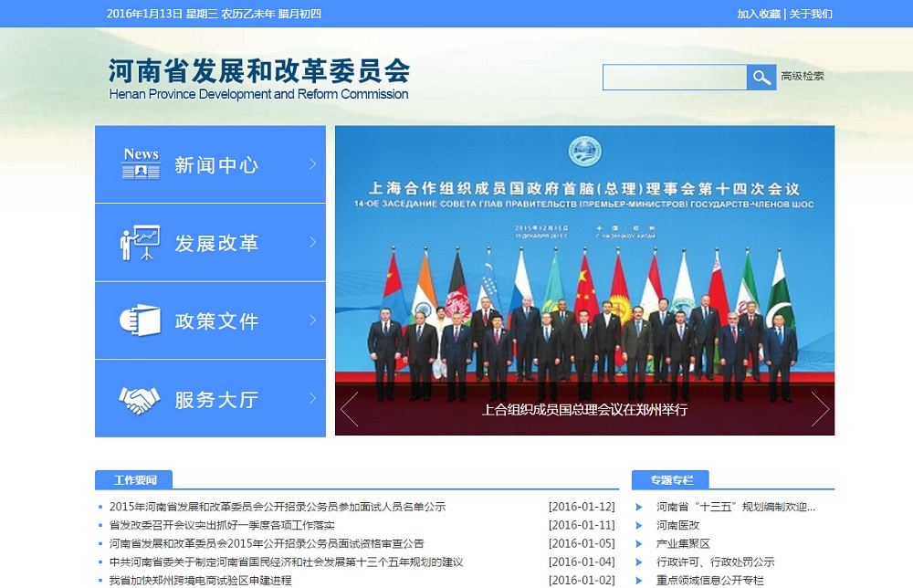Select the 工作要闻 tab

click(x=134, y=480)
